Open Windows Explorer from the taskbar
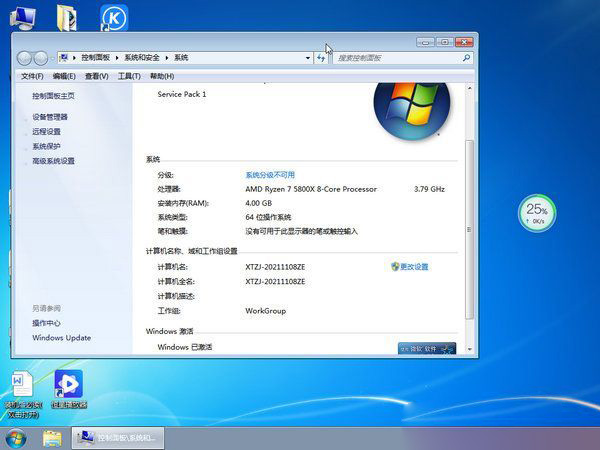 click(52, 439)
